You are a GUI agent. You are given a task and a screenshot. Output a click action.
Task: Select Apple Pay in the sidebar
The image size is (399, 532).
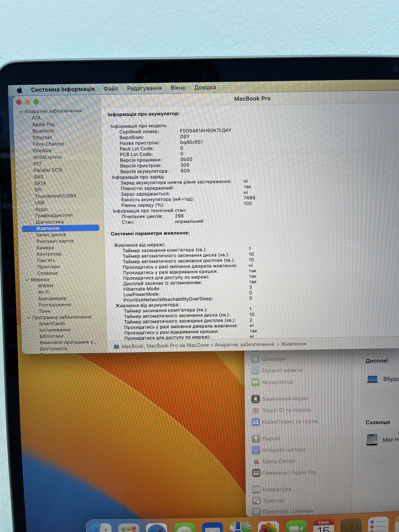click(x=43, y=124)
